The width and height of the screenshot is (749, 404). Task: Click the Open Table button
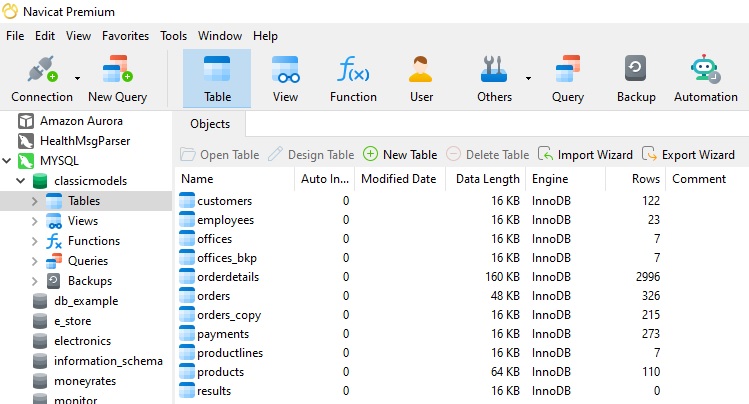point(220,155)
